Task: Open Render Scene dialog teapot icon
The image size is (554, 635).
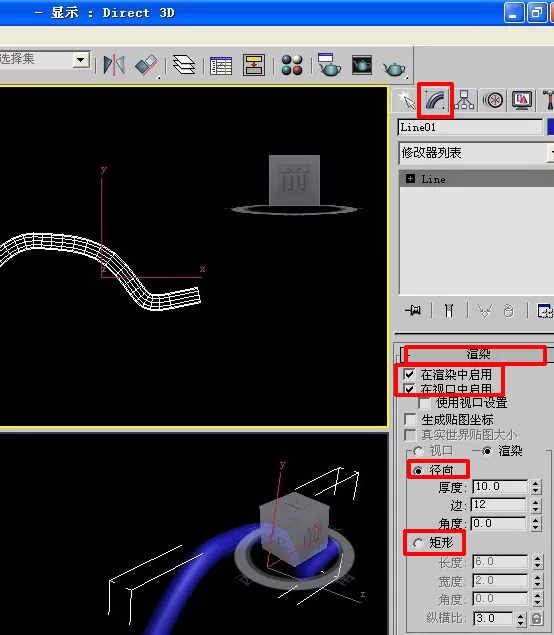Action: (329, 65)
